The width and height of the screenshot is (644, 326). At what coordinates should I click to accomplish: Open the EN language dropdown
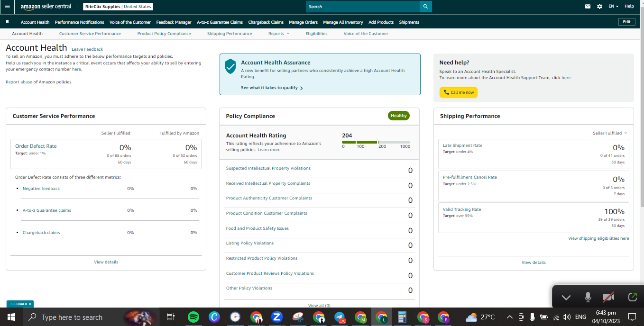614,7
